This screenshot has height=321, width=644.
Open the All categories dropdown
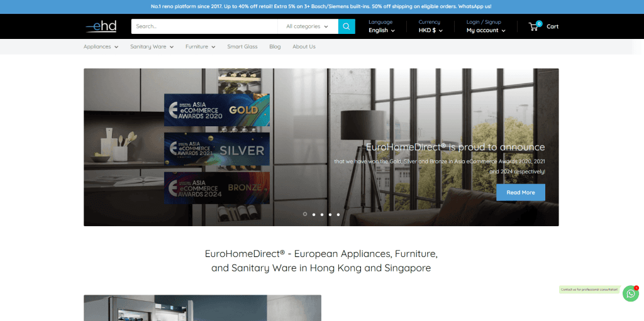pos(308,26)
